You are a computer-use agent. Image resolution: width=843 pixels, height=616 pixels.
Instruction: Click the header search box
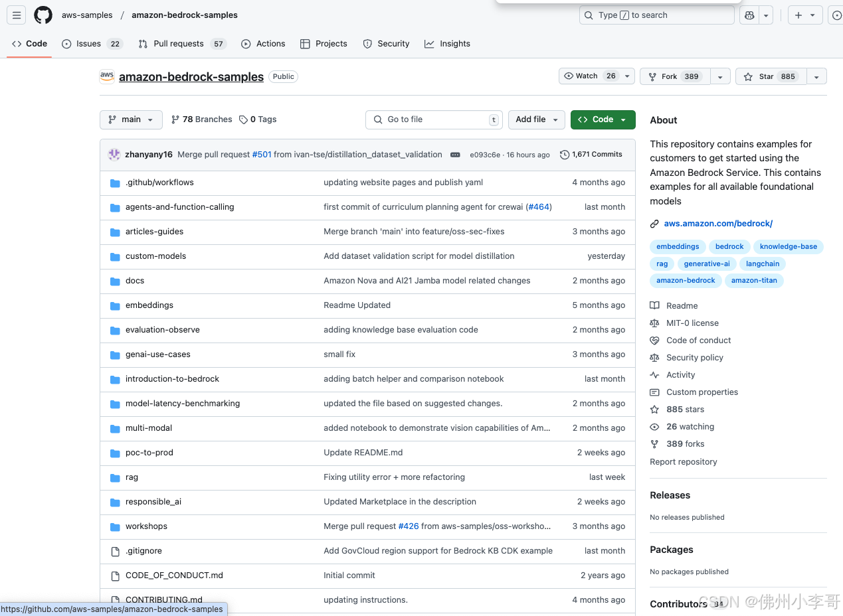[657, 15]
